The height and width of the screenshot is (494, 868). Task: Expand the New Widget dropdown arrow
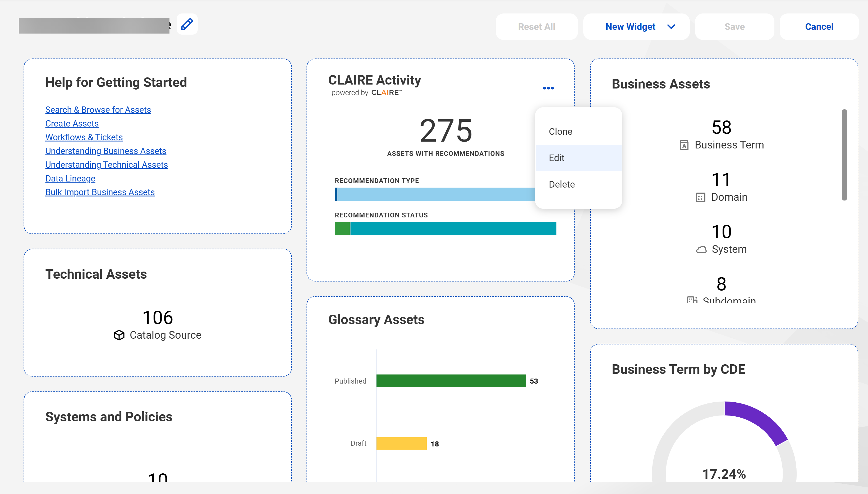pyautogui.click(x=671, y=27)
